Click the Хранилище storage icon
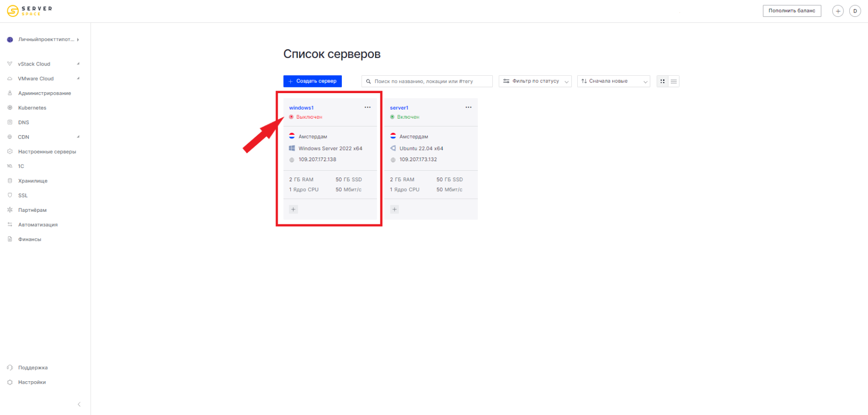 [x=10, y=180]
